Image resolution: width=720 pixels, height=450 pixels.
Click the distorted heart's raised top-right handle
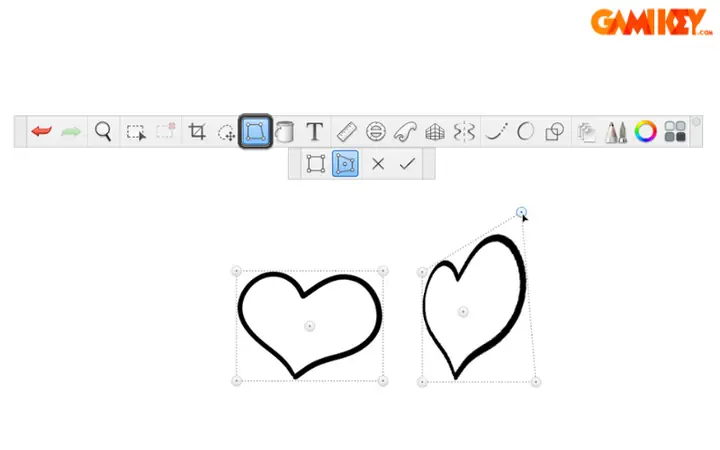521,212
